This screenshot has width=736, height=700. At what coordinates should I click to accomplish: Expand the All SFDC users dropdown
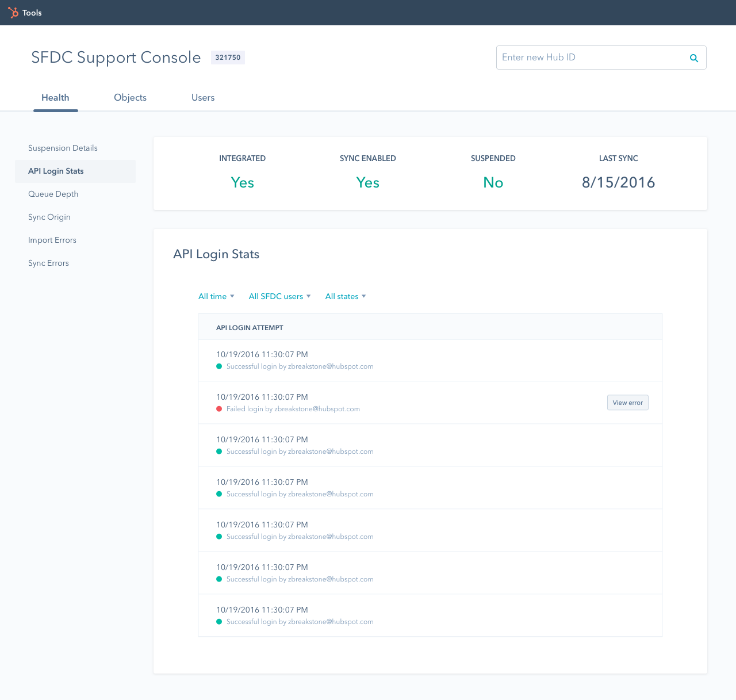coord(279,296)
